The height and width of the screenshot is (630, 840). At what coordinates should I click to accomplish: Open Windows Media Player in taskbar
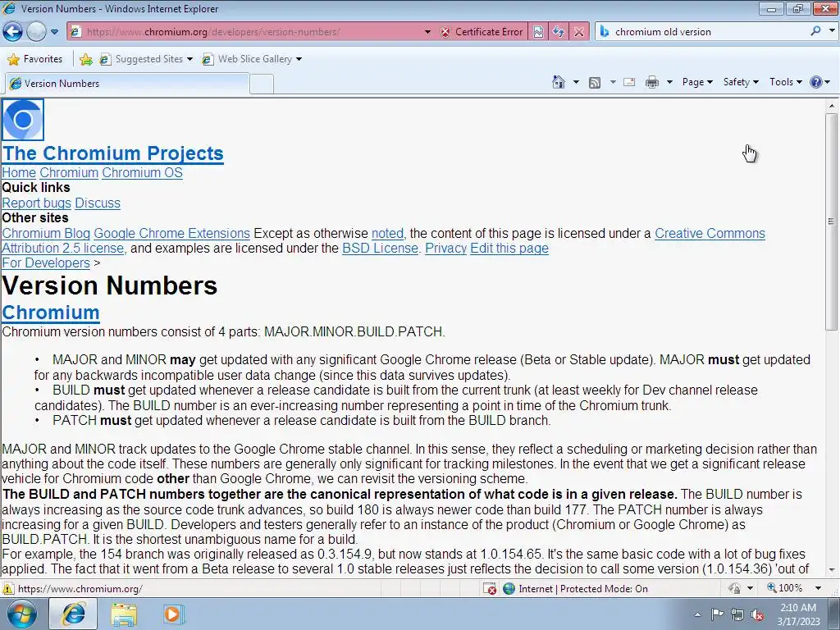click(x=172, y=614)
